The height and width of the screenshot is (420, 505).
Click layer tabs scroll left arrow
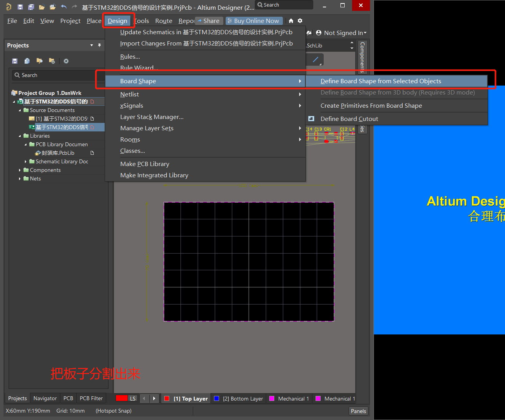144,398
